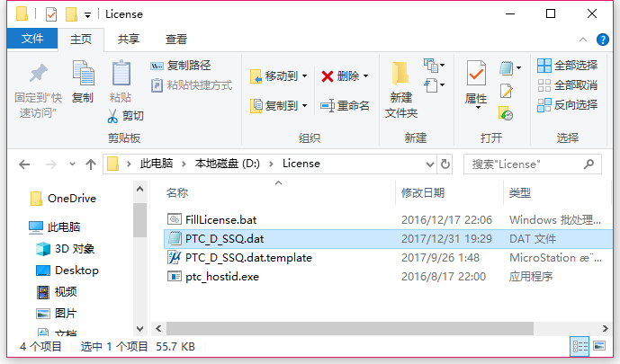Switch to large icons view toggle

[599, 346]
